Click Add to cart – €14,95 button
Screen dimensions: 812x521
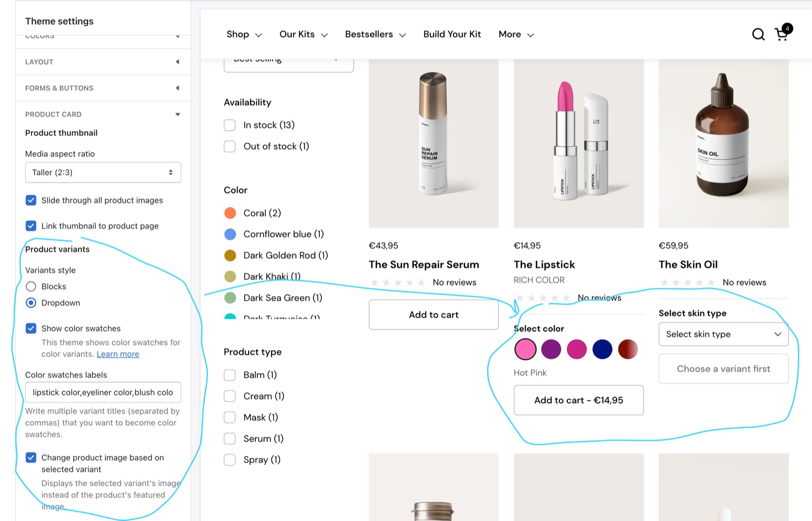pos(579,400)
